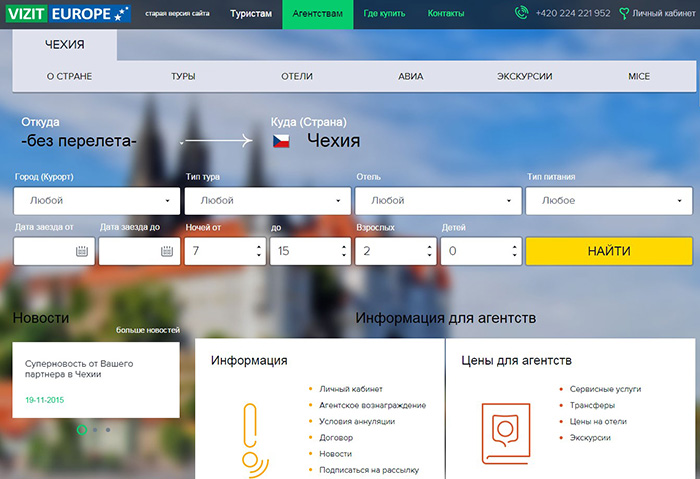Open the ОТЕЛИ section tab
This screenshot has height=479, width=700.
click(297, 76)
